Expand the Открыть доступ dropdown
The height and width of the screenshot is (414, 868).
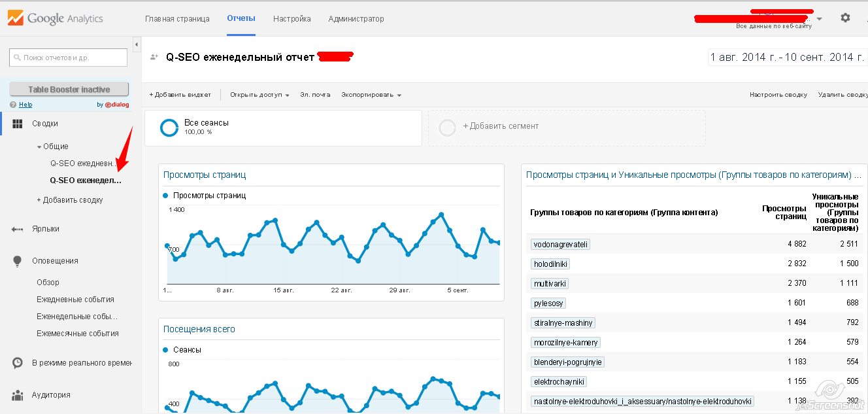point(259,95)
